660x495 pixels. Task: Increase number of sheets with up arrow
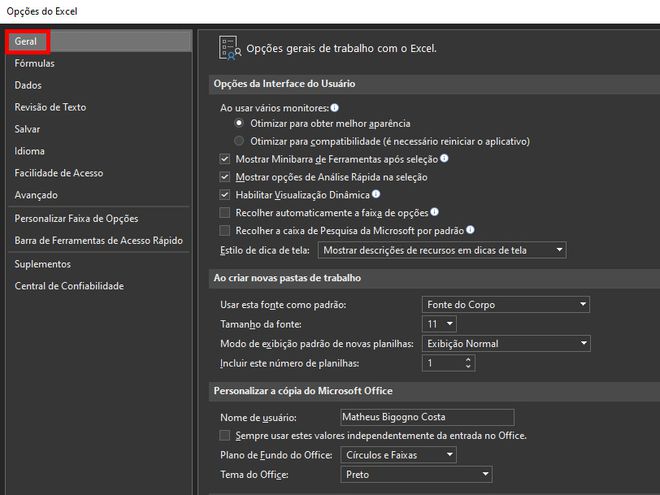468,359
